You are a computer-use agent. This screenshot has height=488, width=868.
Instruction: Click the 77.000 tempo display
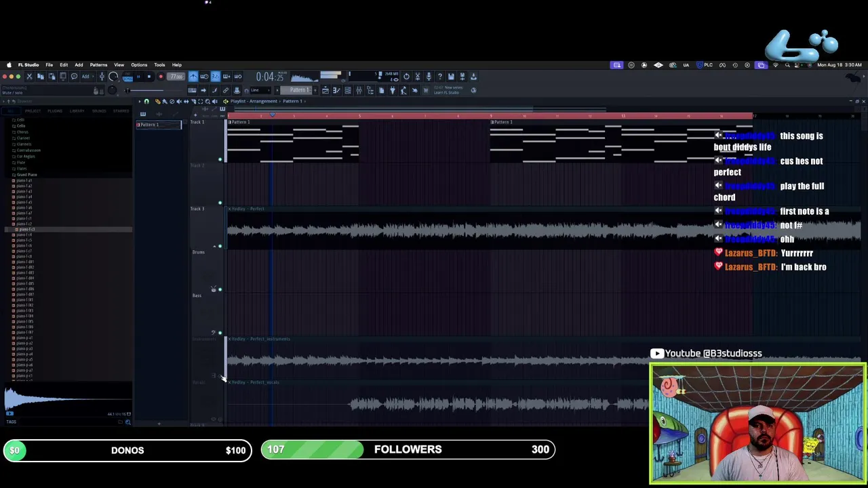point(176,76)
